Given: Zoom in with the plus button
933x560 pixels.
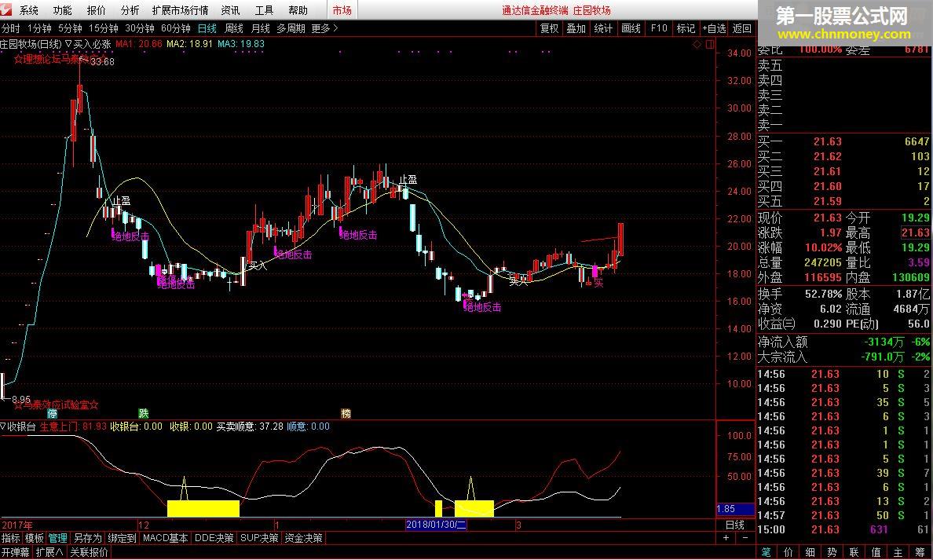Looking at the screenshot, I should (726, 537).
